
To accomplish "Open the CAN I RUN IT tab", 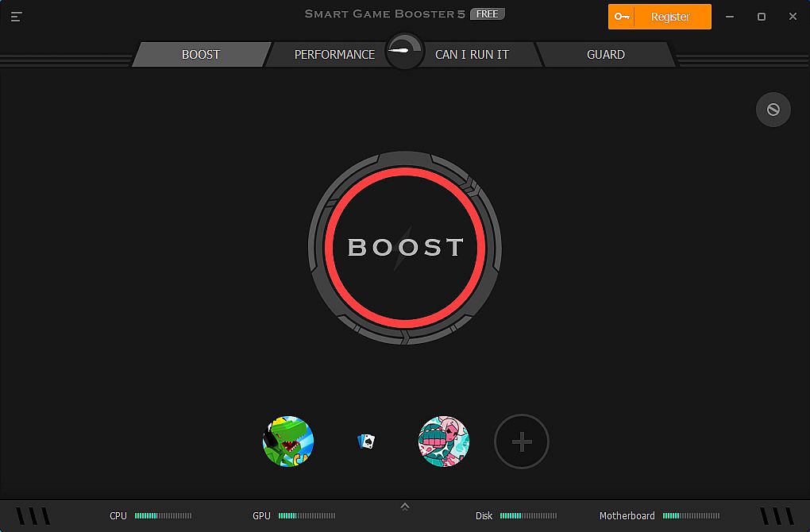I will pyautogui.click(x=472, y=55).
